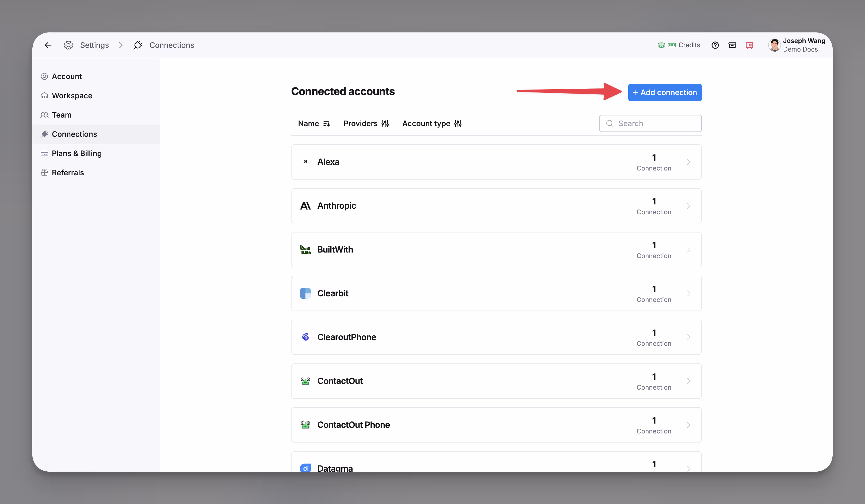865x504 pixels.
Task: Click the Referrals gift icon
Action: click(44, 172)
